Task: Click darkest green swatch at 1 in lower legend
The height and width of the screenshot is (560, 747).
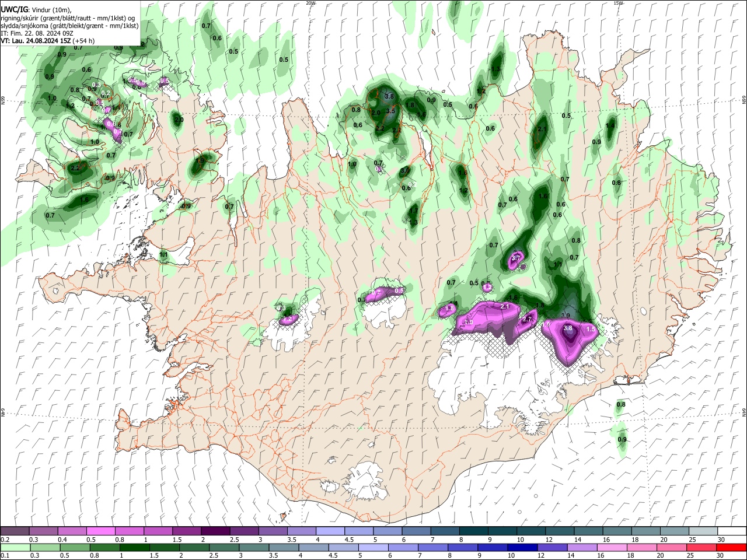Action: pyautogui.click(x=135, y=547)
